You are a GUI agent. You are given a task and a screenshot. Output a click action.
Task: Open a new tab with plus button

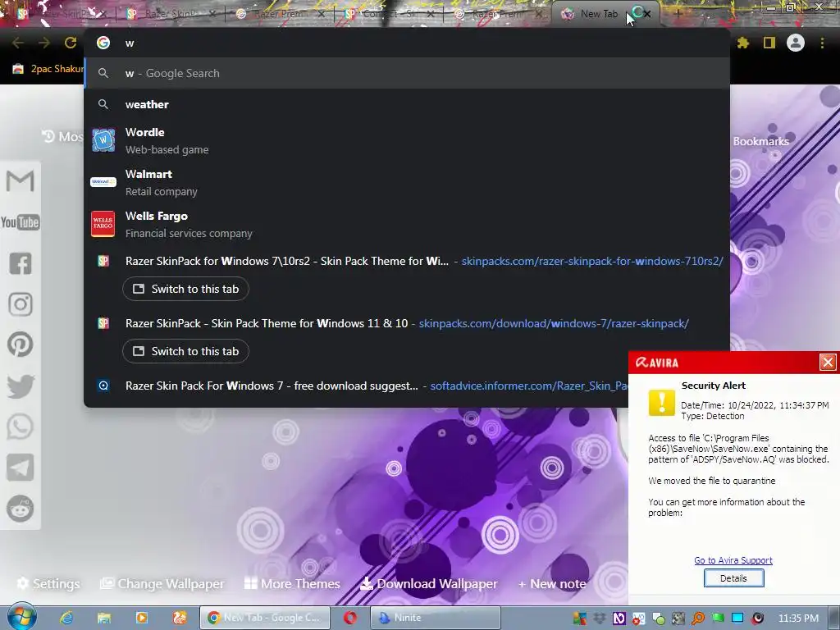click(678, 14)
